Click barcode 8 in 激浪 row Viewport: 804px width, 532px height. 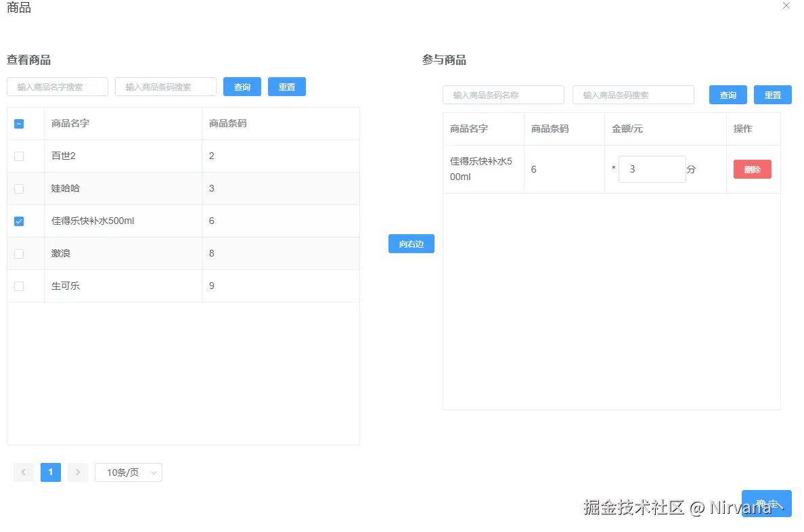[x=212, y=253]
